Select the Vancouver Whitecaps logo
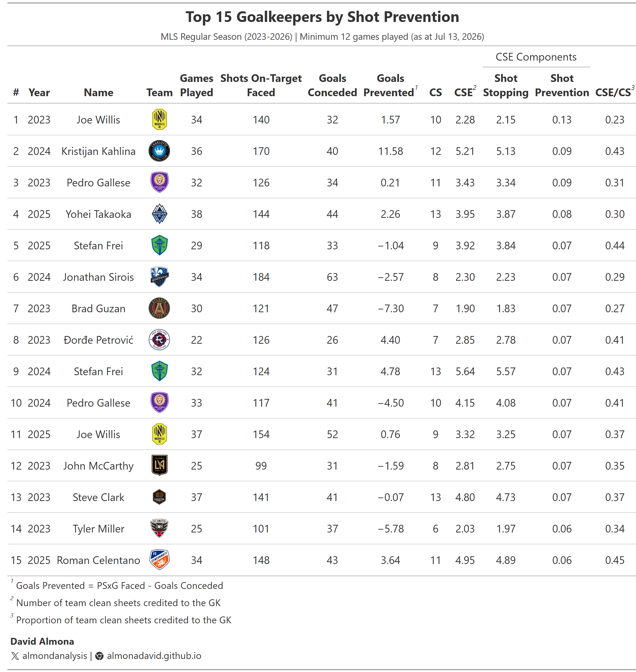 click(x=159, y=214)
